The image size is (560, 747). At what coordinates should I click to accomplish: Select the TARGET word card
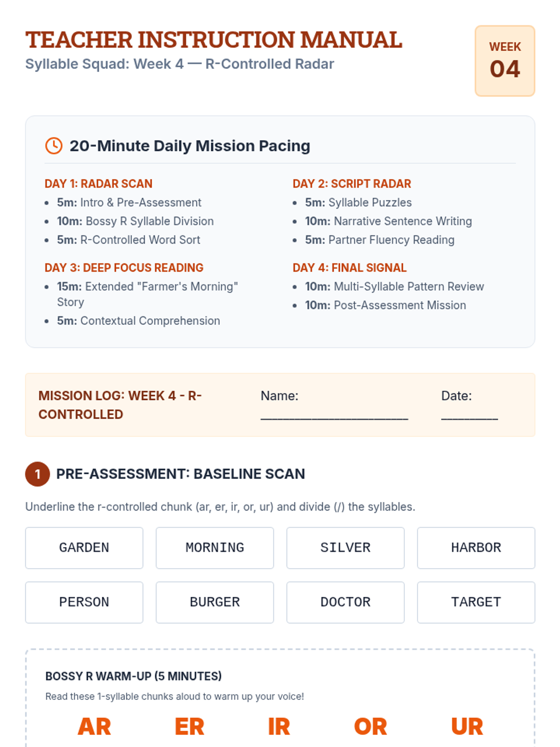pos(476,602)
